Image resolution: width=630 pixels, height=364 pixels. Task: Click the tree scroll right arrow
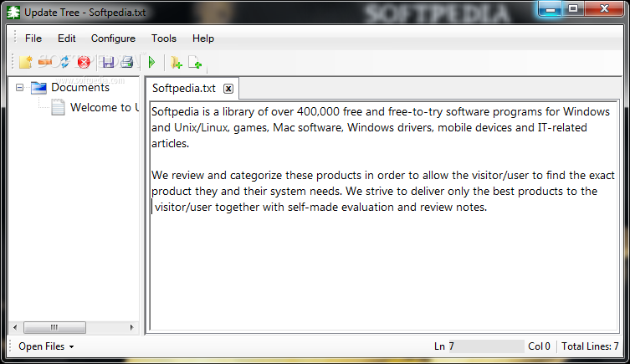(132, 327)
